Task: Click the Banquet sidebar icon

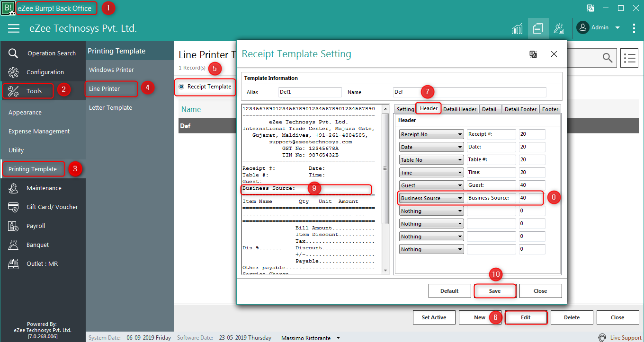Action: (x=13, y=245)
